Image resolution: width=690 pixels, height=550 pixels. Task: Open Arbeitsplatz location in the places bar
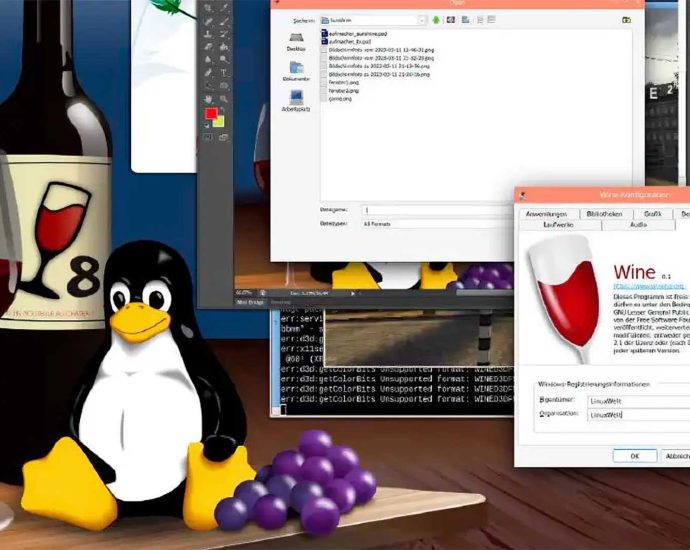tap(296, 101)
